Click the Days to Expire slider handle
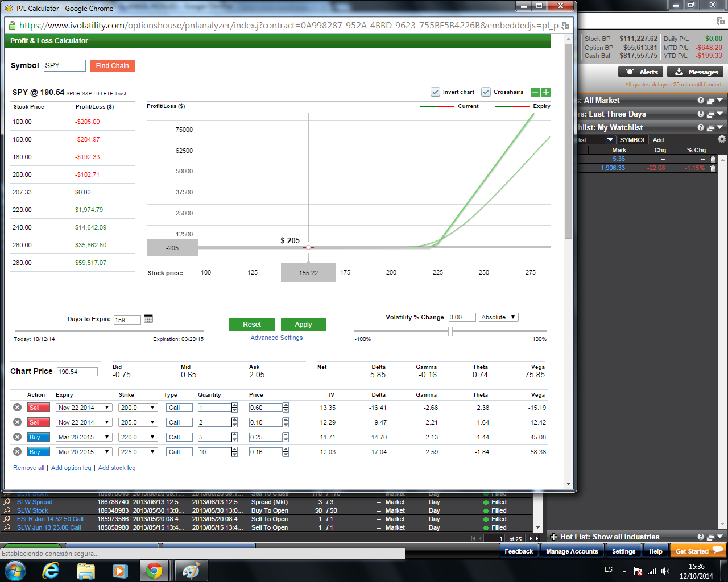The width and height of the screenshot is (728, 582). [13, 331]
